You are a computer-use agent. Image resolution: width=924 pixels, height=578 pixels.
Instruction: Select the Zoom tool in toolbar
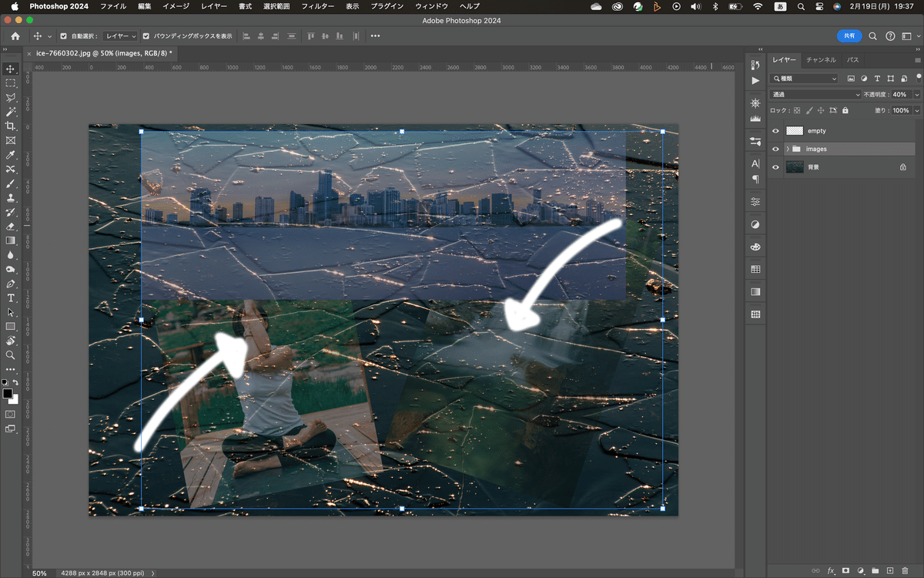10,355
